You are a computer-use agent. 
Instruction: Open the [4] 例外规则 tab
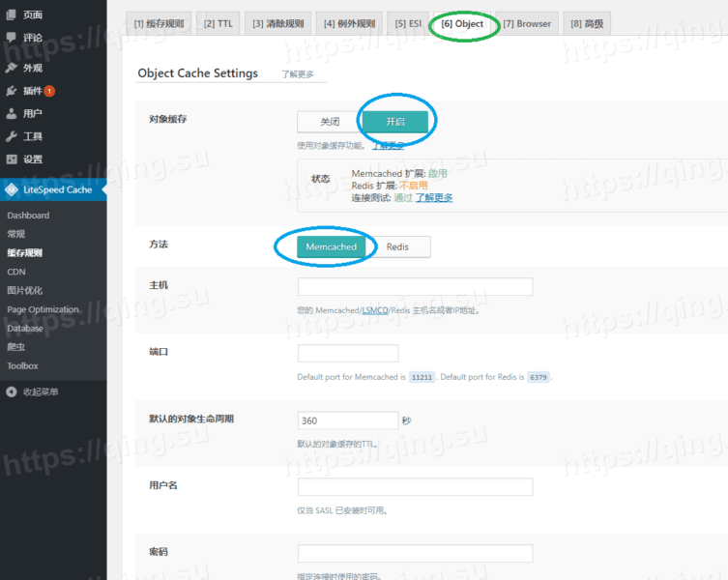[349, 23]
